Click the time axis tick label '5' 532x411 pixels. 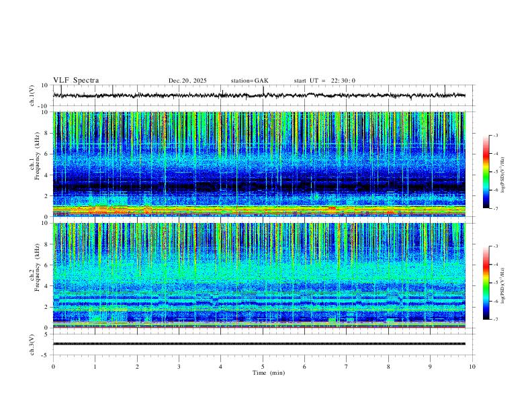263,367
